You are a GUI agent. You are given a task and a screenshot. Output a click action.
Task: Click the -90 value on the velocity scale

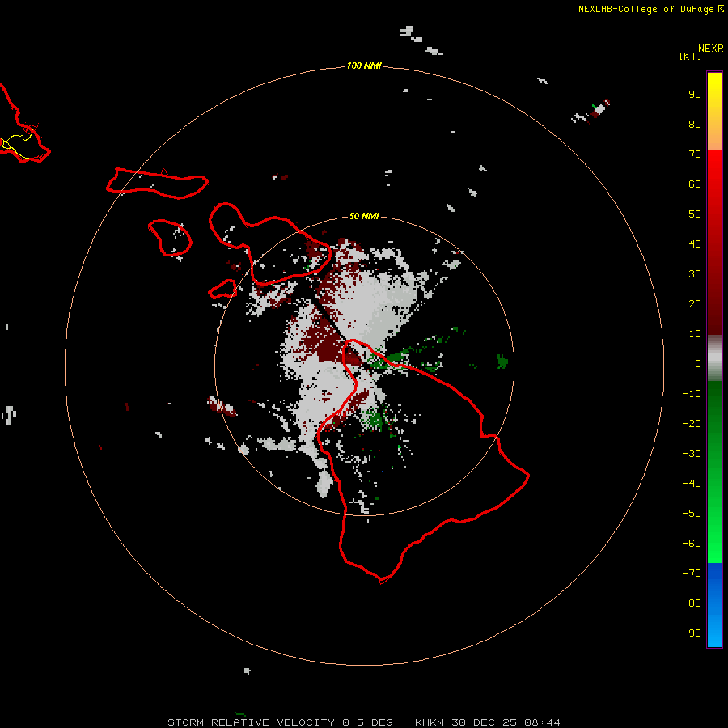[692, 633]
